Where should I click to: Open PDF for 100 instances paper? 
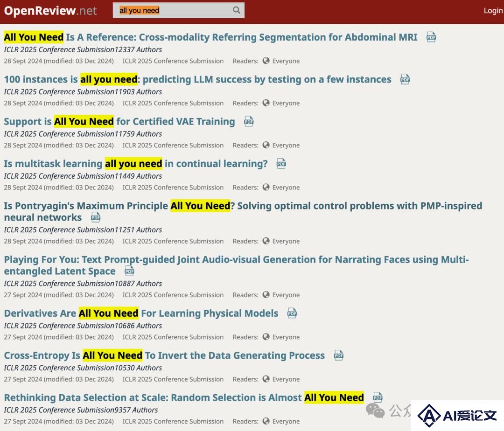coord(405,79)
